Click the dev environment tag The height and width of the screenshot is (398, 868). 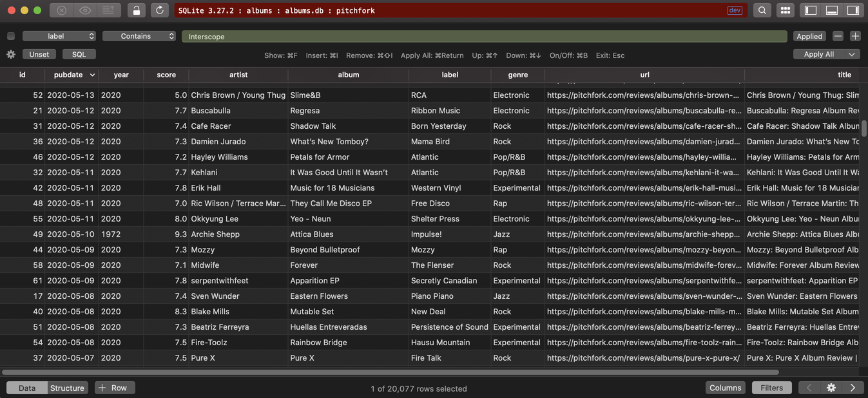(x=735, y=10)
